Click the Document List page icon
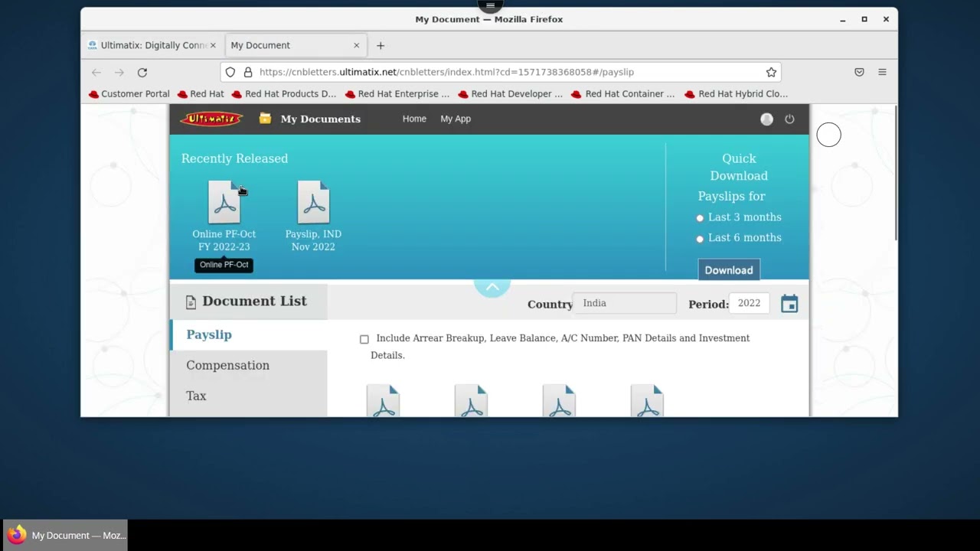The width and height of the screenshot is (980, 551). pyautogui.click(x=191, y=302)
